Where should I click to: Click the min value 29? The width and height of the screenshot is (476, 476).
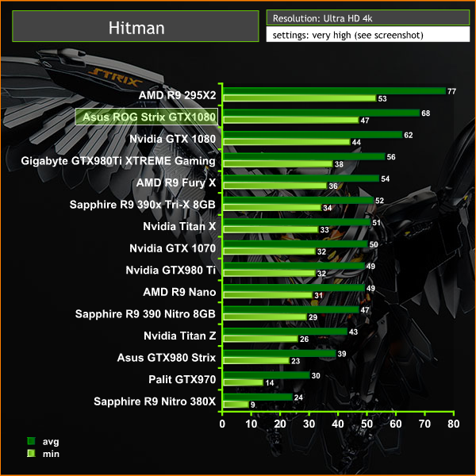point(313,317)
